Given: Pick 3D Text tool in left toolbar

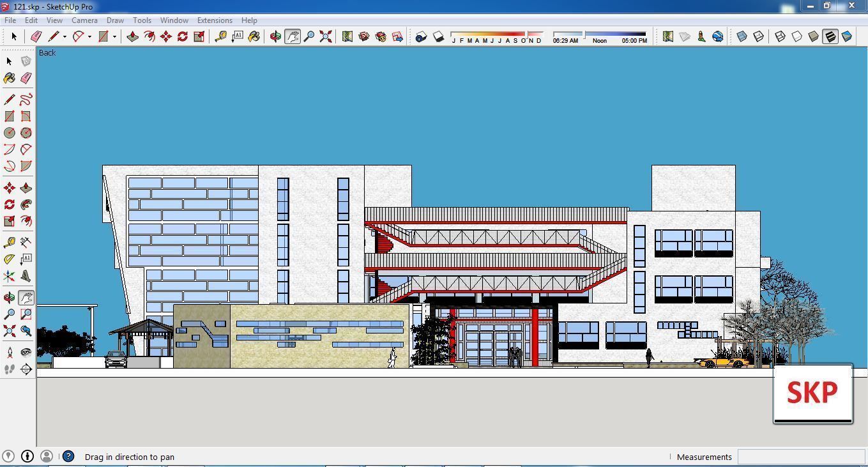Looking at the screenshot, I should (26, 276).
